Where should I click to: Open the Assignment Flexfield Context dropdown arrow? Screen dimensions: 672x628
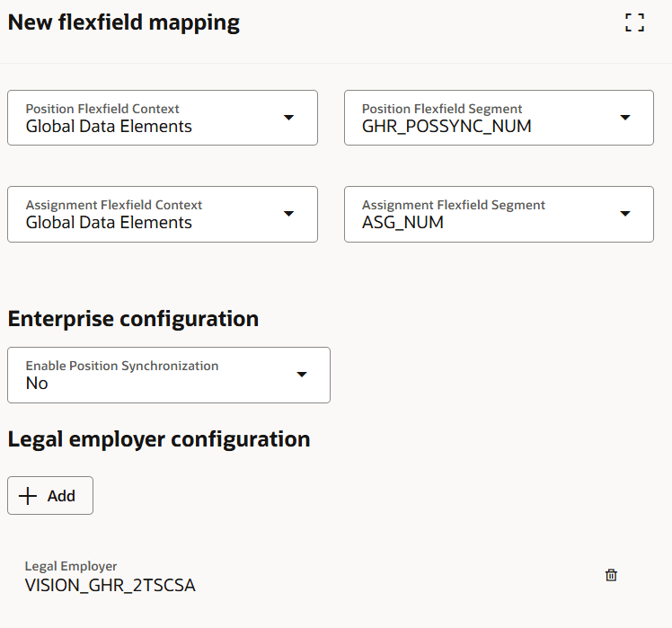click(x=288, y=214)
